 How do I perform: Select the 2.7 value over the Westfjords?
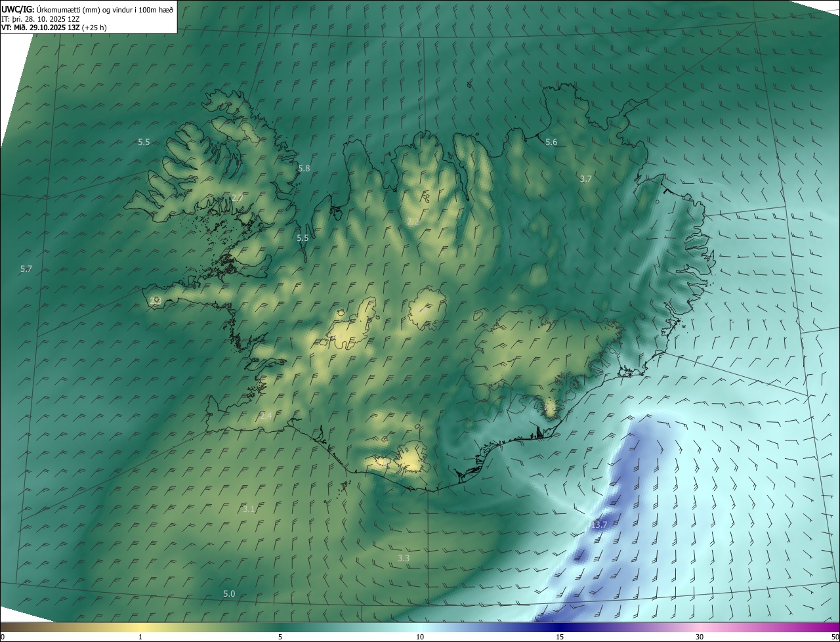237,198
